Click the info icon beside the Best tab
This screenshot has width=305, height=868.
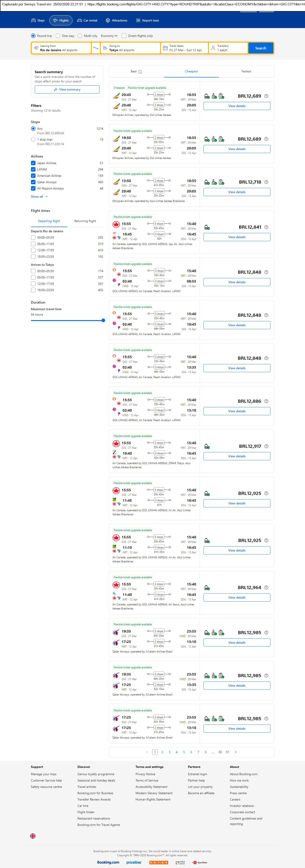point(140,72)
